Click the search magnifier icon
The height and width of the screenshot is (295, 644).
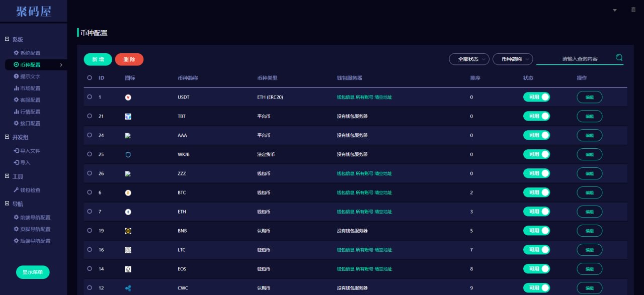619,58
